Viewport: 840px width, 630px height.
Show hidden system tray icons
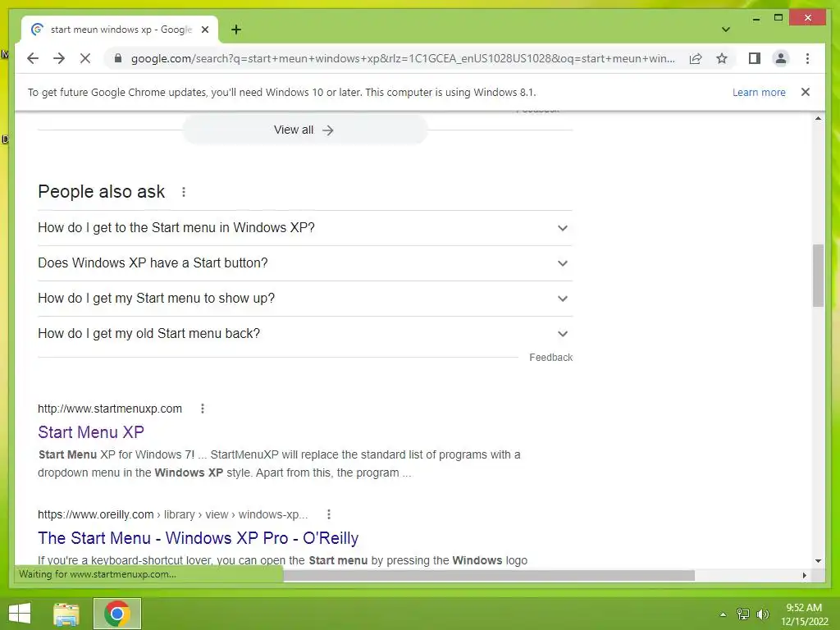[x=723, y=614]
